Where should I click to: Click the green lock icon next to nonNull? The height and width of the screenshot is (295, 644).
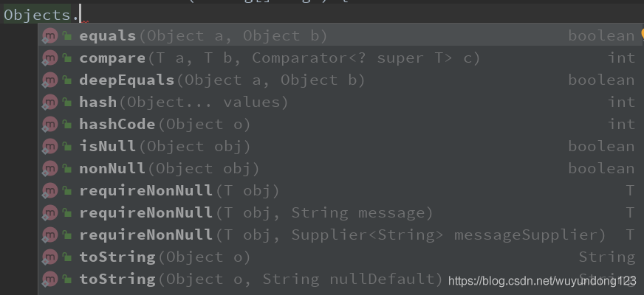(67, 169)
